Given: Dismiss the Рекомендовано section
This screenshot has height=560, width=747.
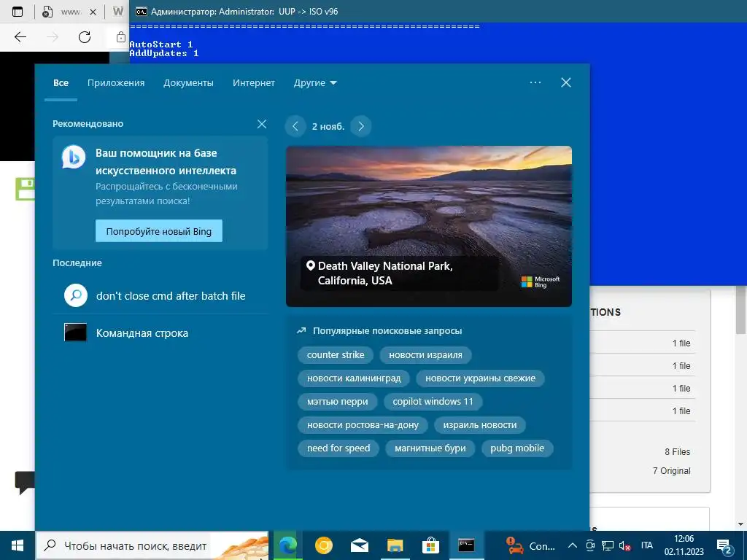Looking at the screenshot, I should coord(262,124).
